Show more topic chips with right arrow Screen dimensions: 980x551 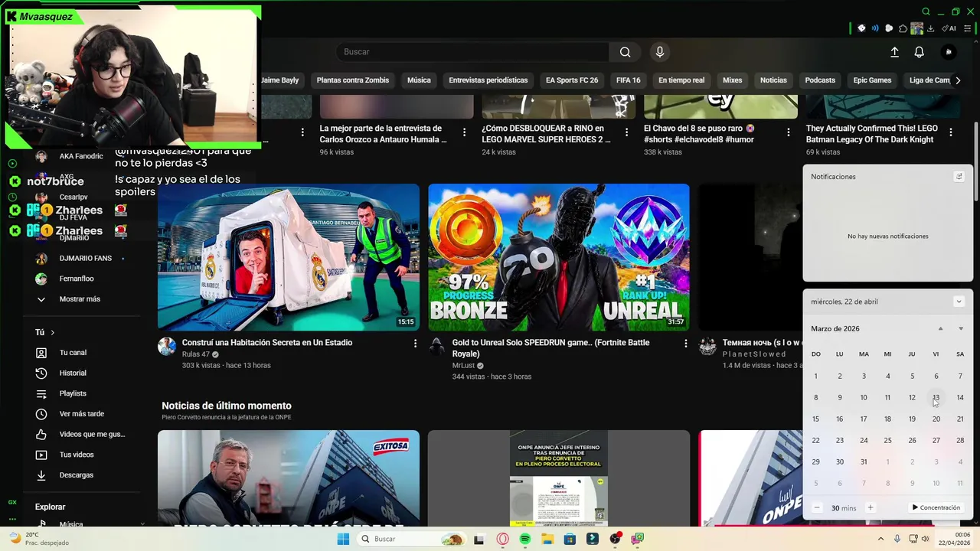click(958, 80)
